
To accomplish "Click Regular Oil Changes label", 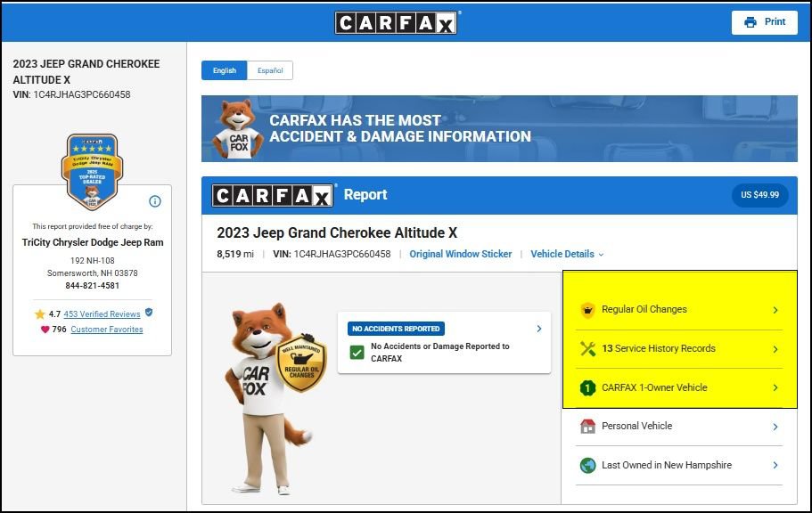I will pyautogui.click(x=644, y=310).
